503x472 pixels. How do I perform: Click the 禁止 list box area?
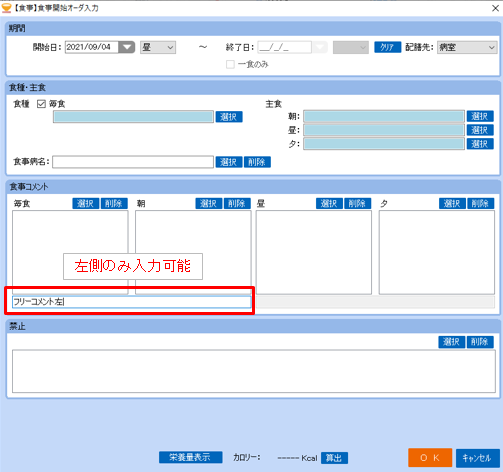(x=254, y=371)
